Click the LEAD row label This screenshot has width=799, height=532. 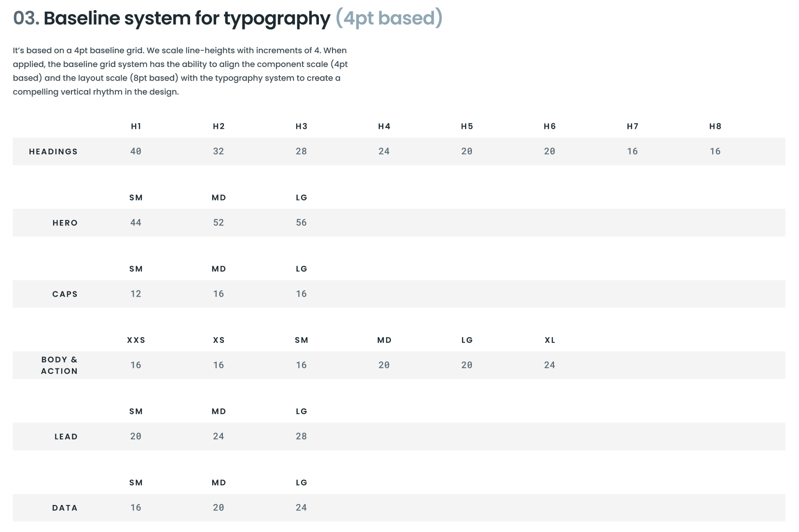(66, 436)
